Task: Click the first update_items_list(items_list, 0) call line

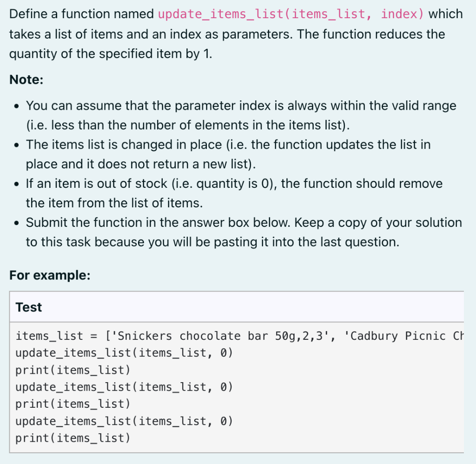Action: pyautogui.click(x=124, y=353)
